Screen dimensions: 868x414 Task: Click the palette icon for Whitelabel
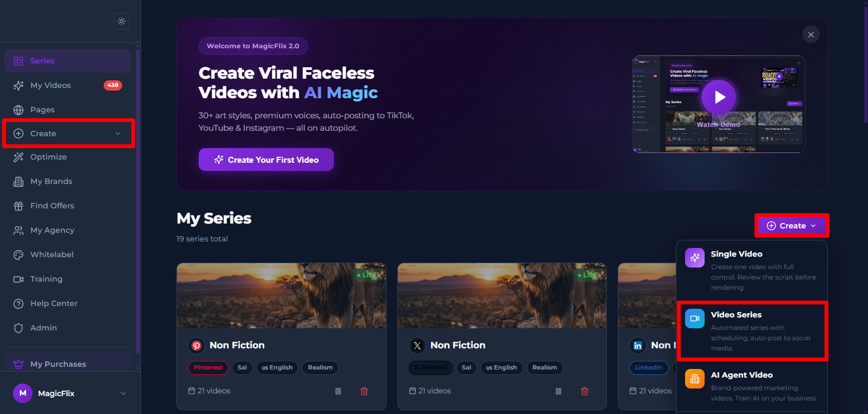[18, 254]
